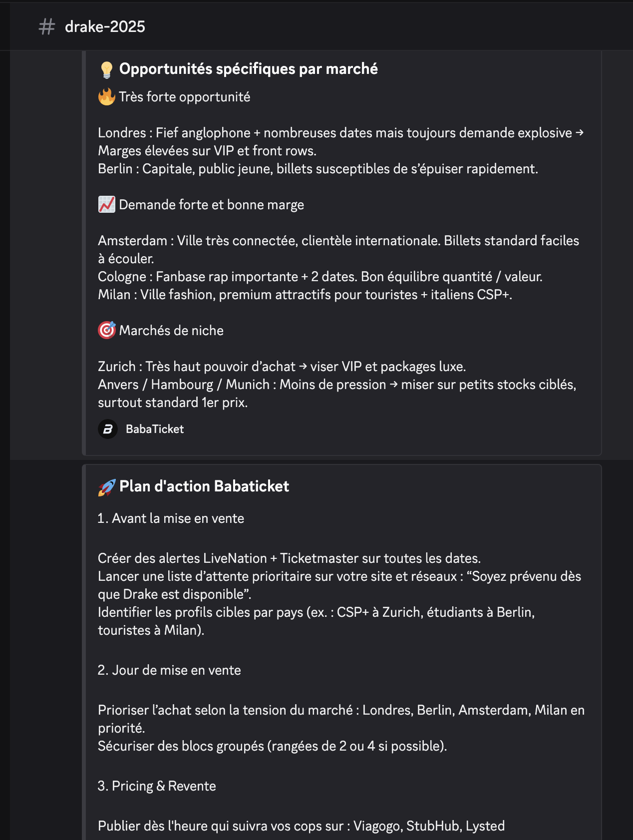The height and width of the screenshot is (840, 633).
Task: Click the Zurich purchasing power line
Action: [x=282, y=367]
